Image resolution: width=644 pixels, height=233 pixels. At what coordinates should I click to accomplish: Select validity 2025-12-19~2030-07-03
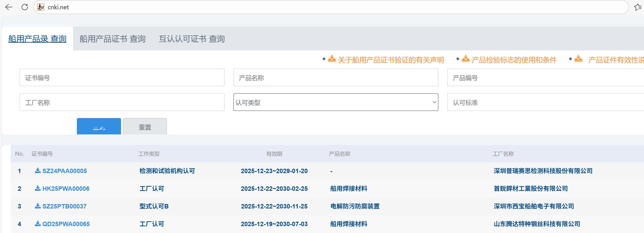coord(274,224)
